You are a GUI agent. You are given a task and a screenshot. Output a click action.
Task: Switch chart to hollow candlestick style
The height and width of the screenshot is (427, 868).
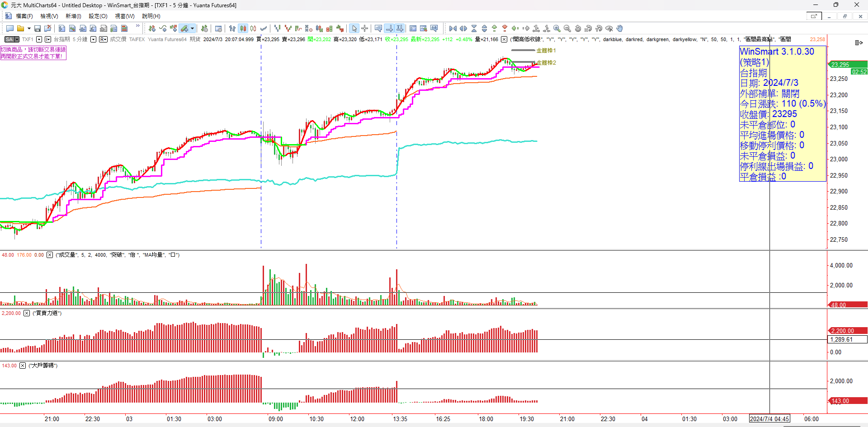coord(253,28)
